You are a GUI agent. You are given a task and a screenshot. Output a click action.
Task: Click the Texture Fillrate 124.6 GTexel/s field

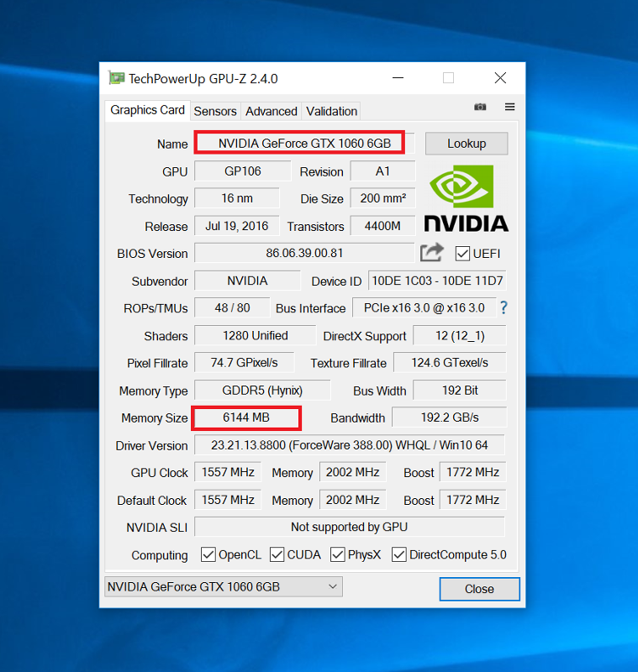450,363
